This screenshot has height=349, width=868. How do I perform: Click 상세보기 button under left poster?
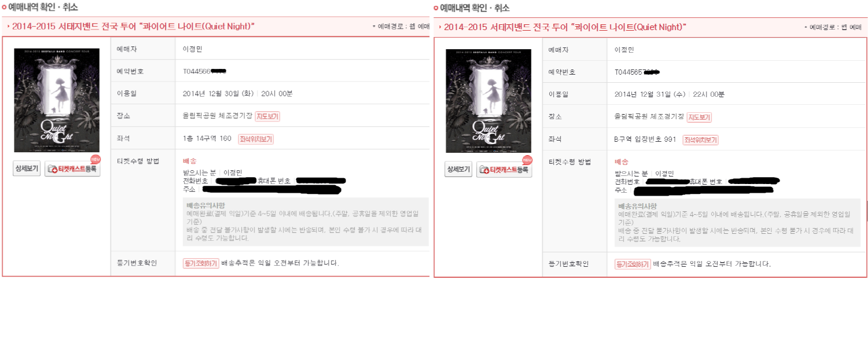pyautogui.click(x=27, y=169)
